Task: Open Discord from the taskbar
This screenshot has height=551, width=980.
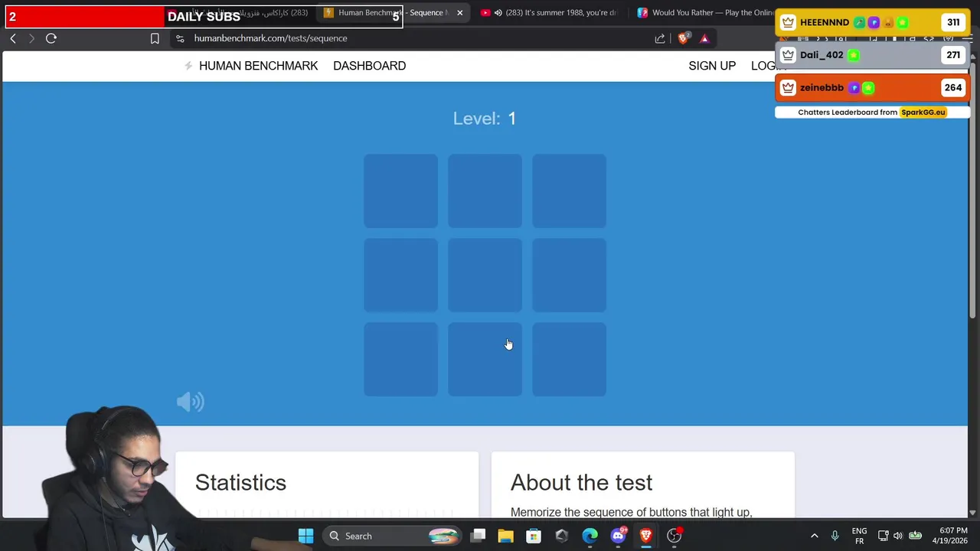Action: coord(618,536)
